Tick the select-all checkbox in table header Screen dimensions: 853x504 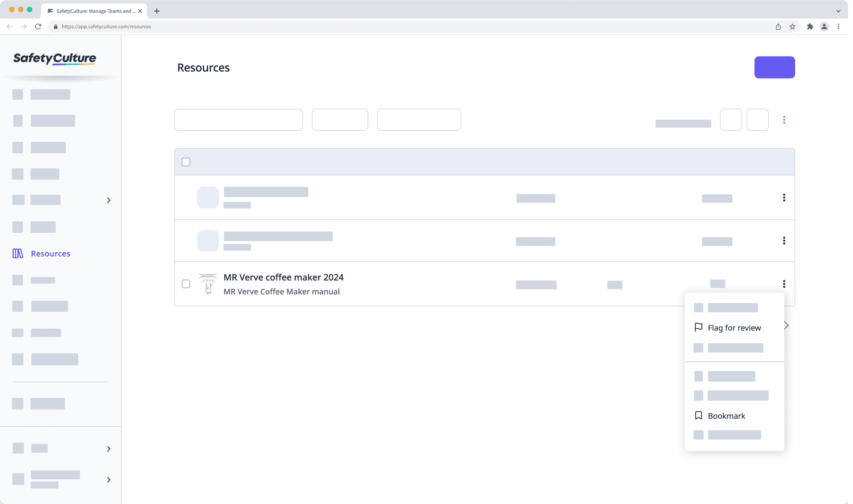tap(186, 162)
